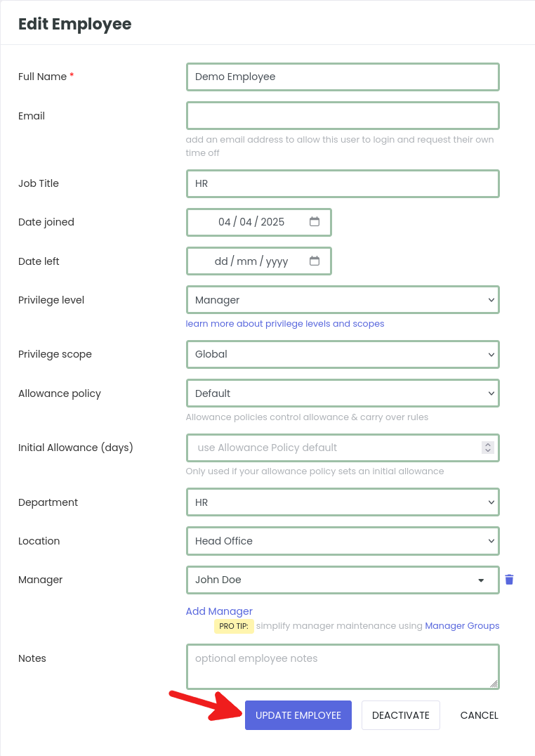Select the Job Title text field
The image size is (535, 756).
pos(343,183)
